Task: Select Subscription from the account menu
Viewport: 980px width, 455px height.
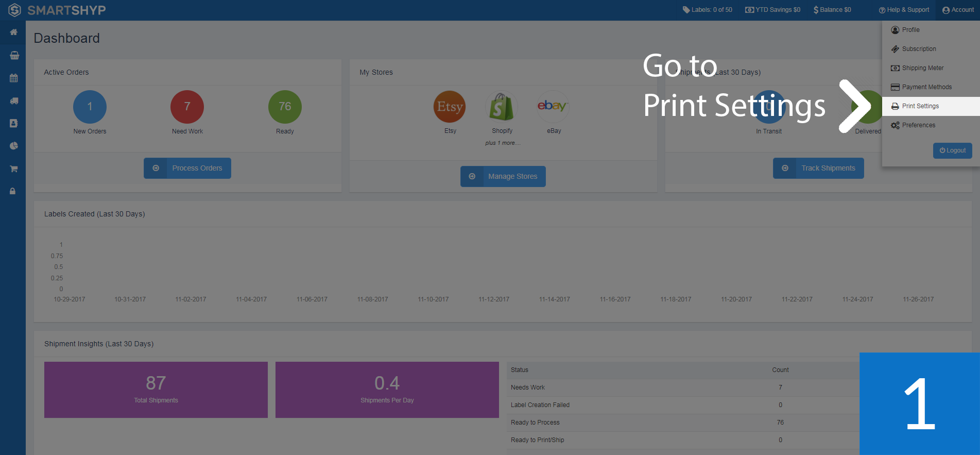Action: [931, 49]
